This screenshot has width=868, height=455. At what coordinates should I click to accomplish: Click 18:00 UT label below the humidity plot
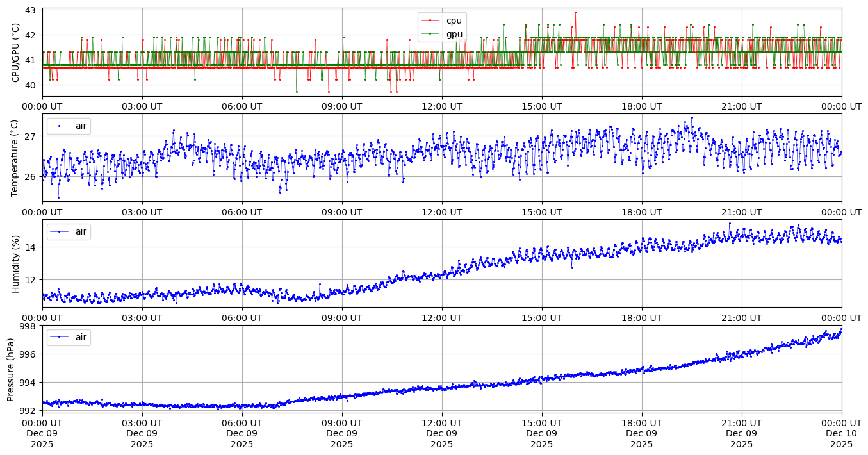click(641, 317)
